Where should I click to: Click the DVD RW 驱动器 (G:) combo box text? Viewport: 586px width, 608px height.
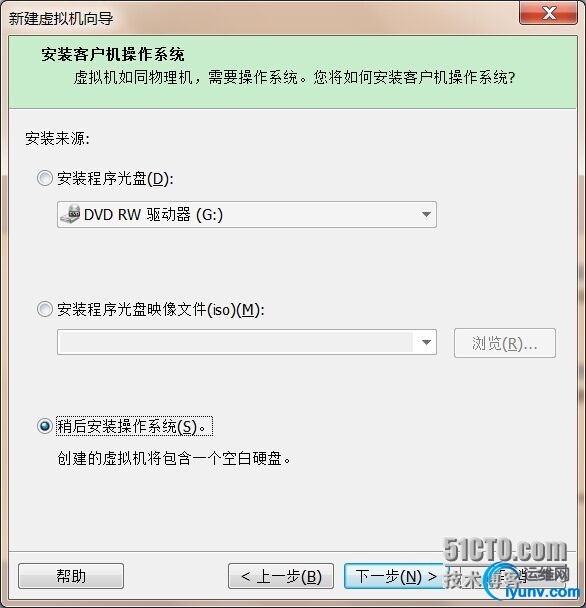tap(153, 214)
